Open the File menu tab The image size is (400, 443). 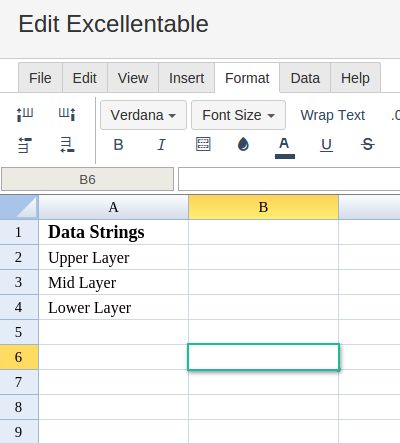click(40, 78)
